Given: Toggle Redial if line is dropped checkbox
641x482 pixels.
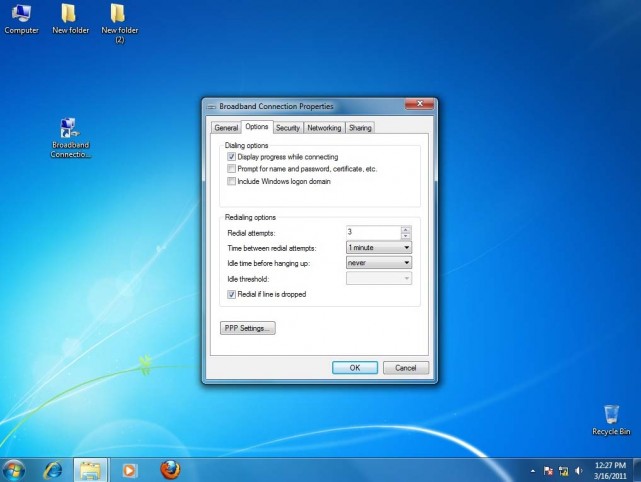Looking at the screenshot, I should tap(231, 294).
